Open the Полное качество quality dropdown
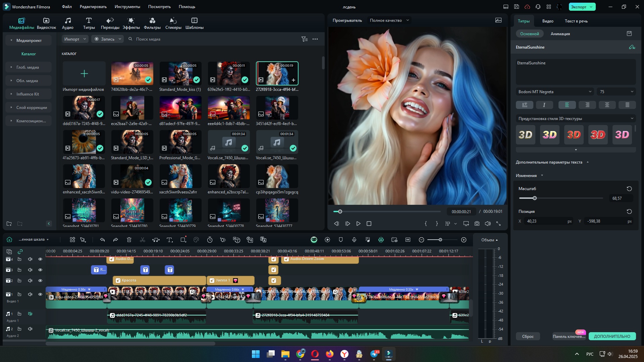 389,20
